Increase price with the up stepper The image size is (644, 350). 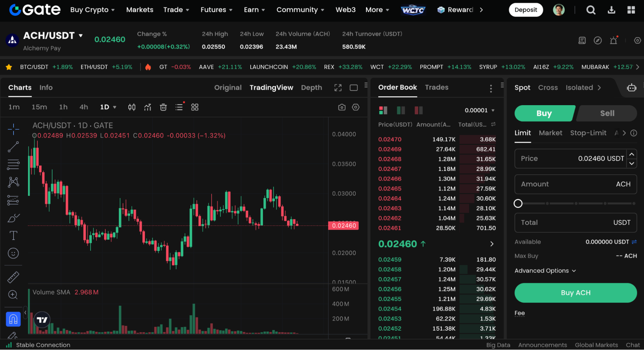[x=632, y=154]
